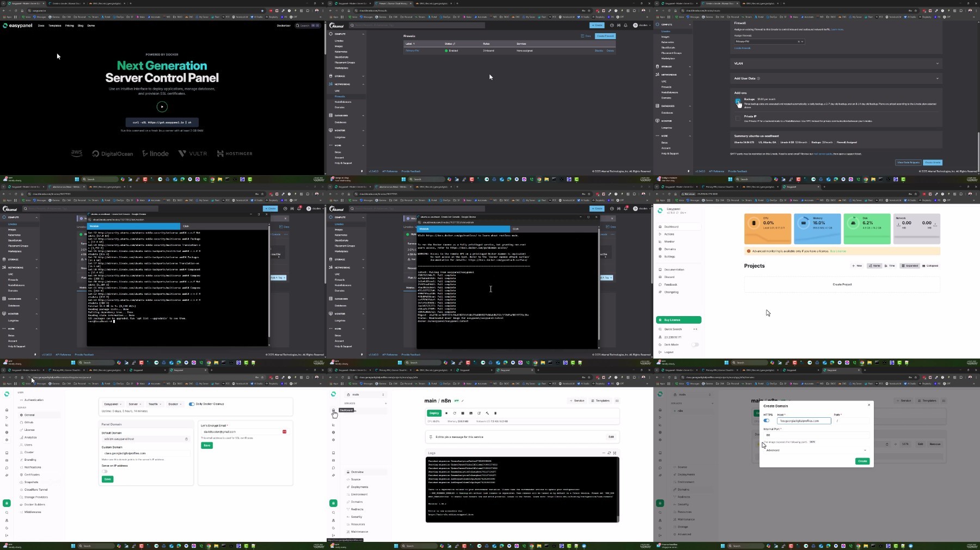Click the orange CPU usage card
Image resolution: width=980 pixels, height=550 pixels.
pos(768,229)
